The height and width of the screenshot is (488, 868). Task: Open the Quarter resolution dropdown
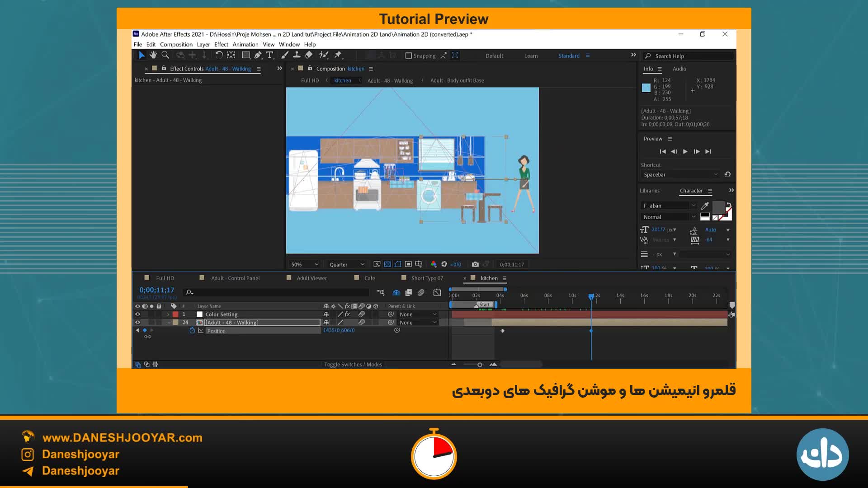click(347, 264)
